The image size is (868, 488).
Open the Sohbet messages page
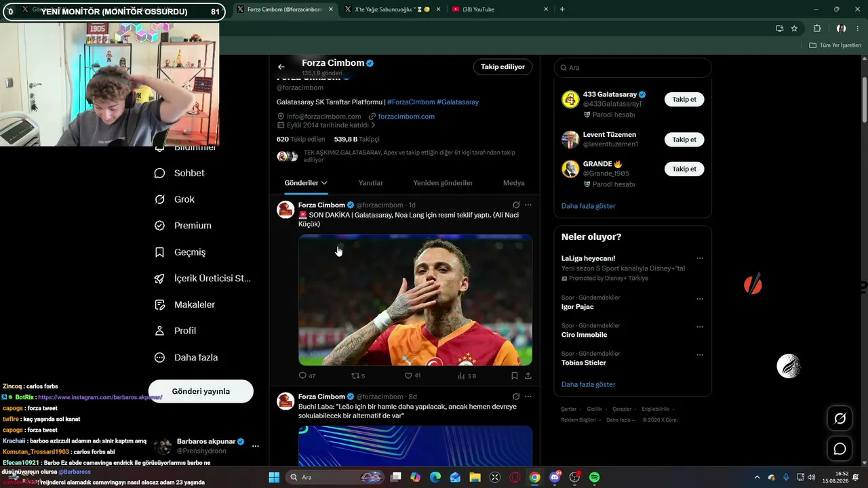[180, 173]
